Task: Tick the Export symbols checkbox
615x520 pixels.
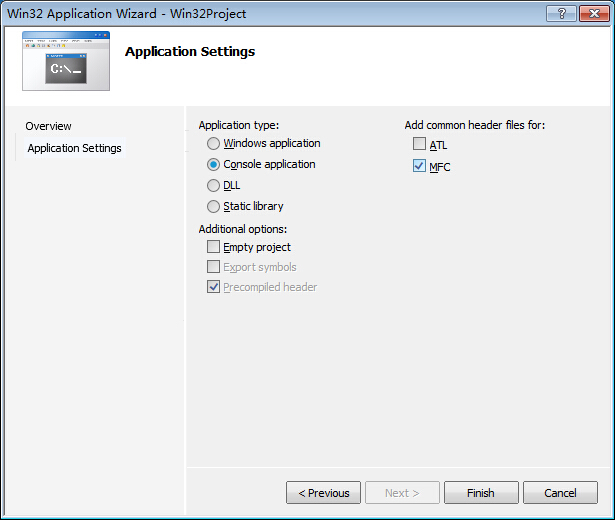Action: [213, 267]
